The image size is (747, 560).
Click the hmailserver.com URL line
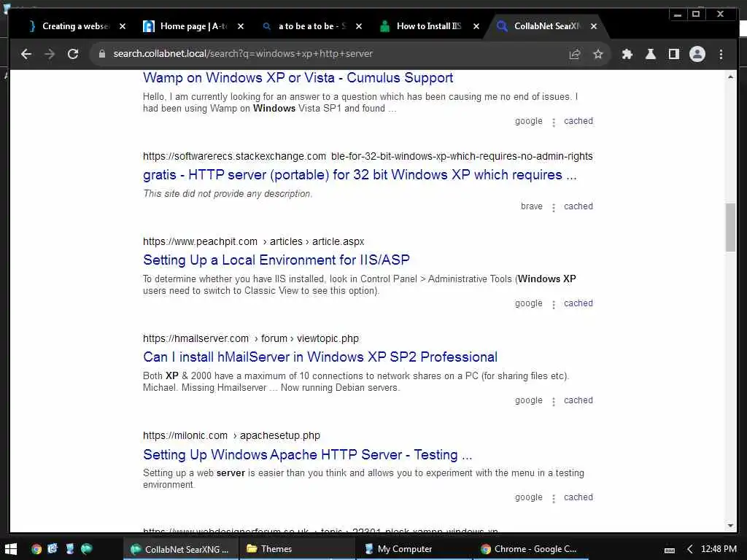coord(251,338)
